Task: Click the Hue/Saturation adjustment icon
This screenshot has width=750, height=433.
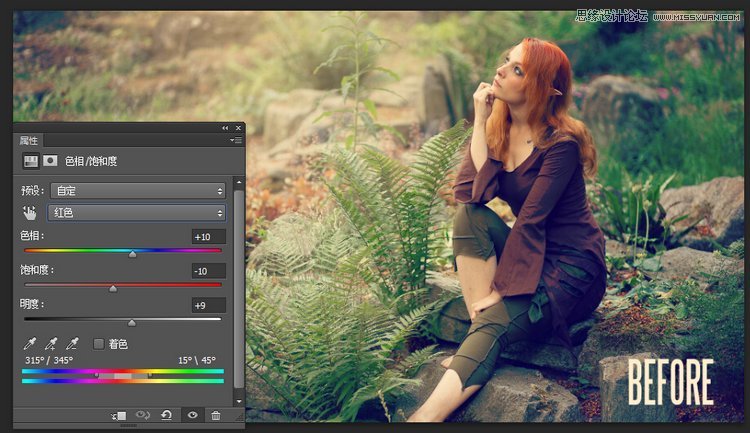Action: click(29, 160)
